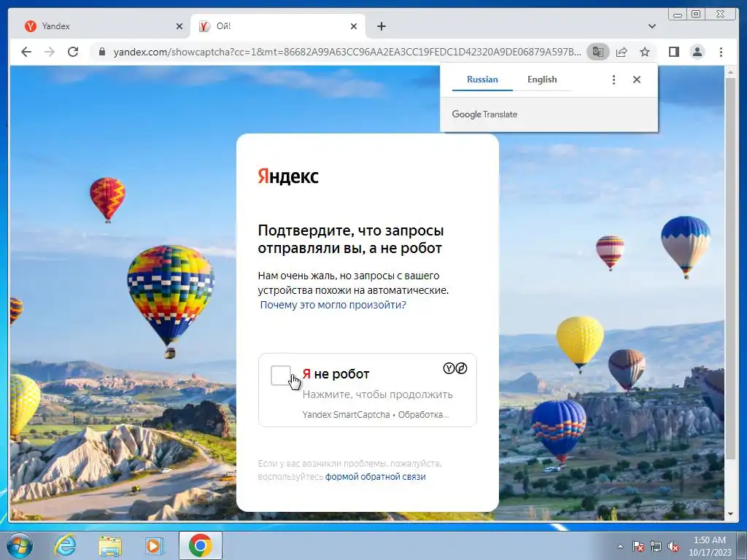Open Windows Media Player taskbar icon
The height and width of the screenshot is (560, 747).
[153, 545]
